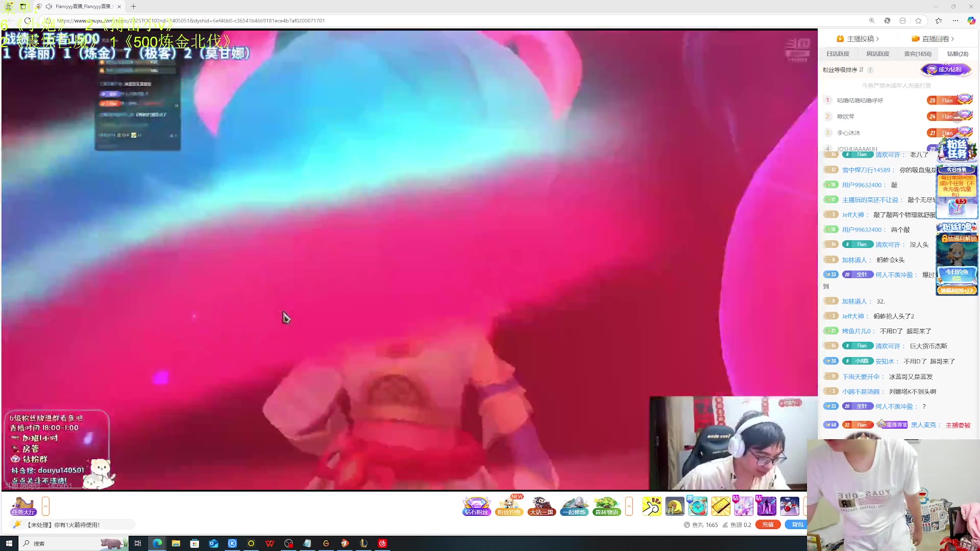
Task: Open the 钻石粉丝 diamond fan icon
Action: click(476, 506)
